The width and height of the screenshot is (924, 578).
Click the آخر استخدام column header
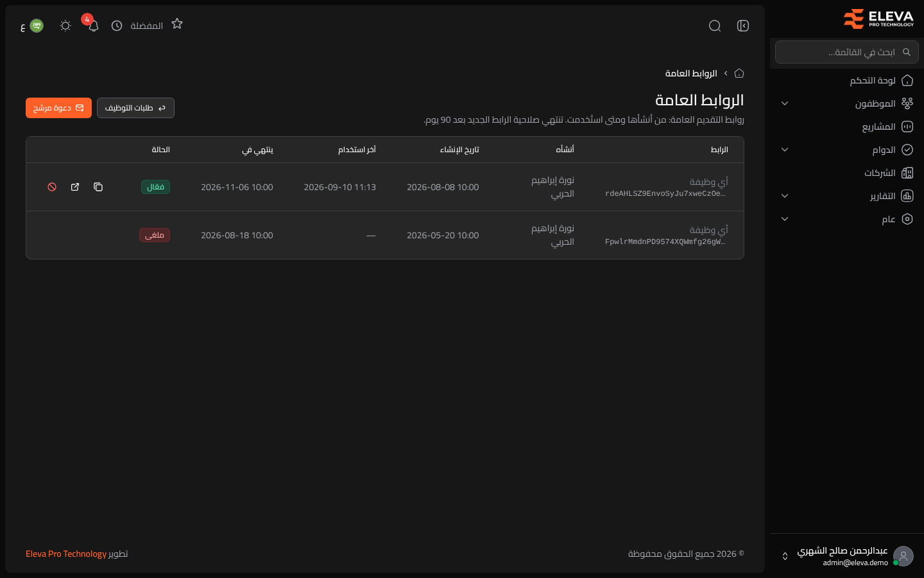coord(357,150)
